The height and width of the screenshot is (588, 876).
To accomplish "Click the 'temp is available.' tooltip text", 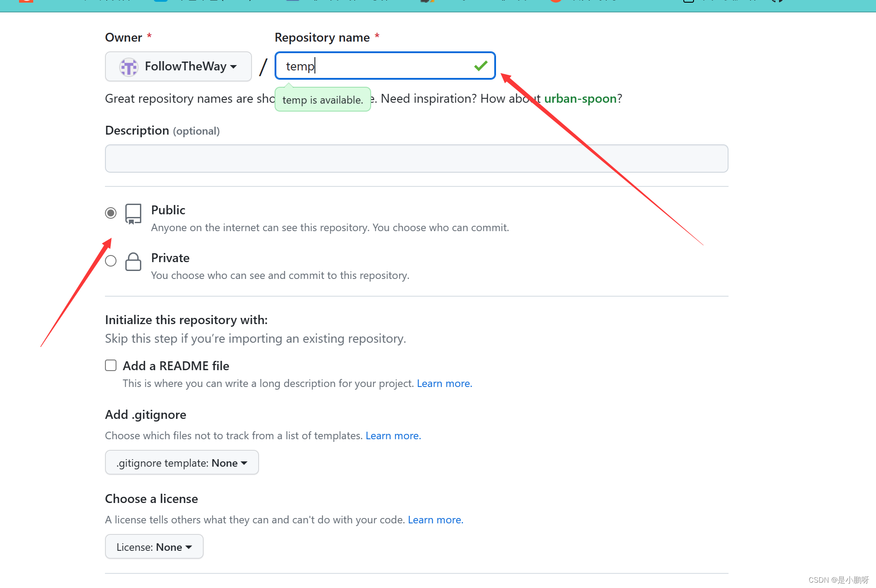I will coord(322,100).
